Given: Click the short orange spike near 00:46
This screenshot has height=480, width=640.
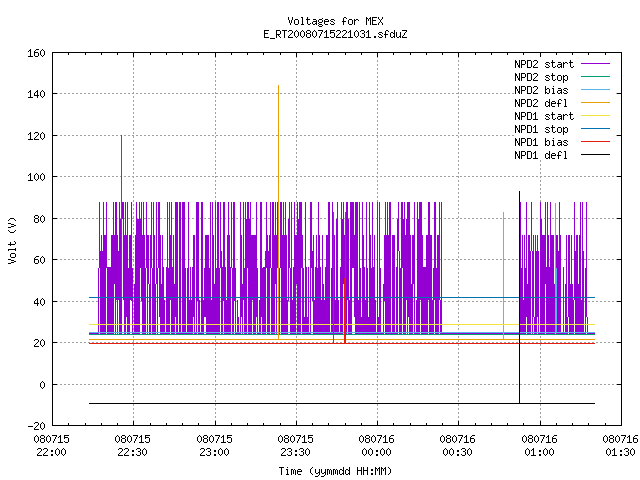Looking at the screenshot, I should tap(503, 276).
